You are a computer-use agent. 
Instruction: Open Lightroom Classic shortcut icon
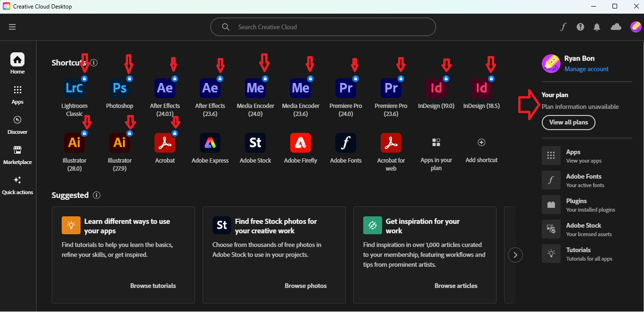coord(74,88)
